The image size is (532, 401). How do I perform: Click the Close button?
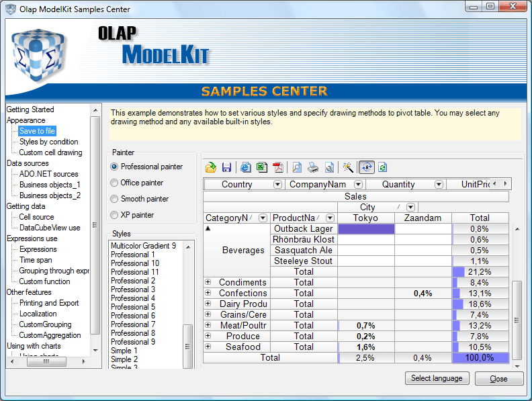pos(498,379)
